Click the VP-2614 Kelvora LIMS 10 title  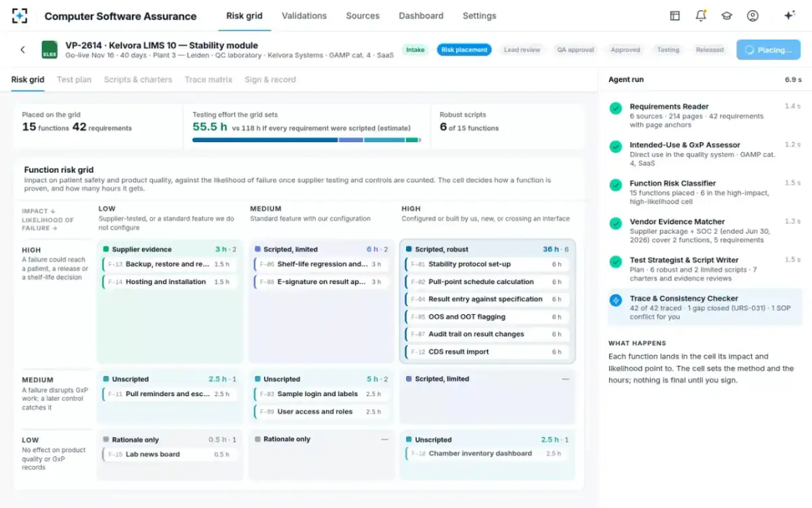(162, 45)
